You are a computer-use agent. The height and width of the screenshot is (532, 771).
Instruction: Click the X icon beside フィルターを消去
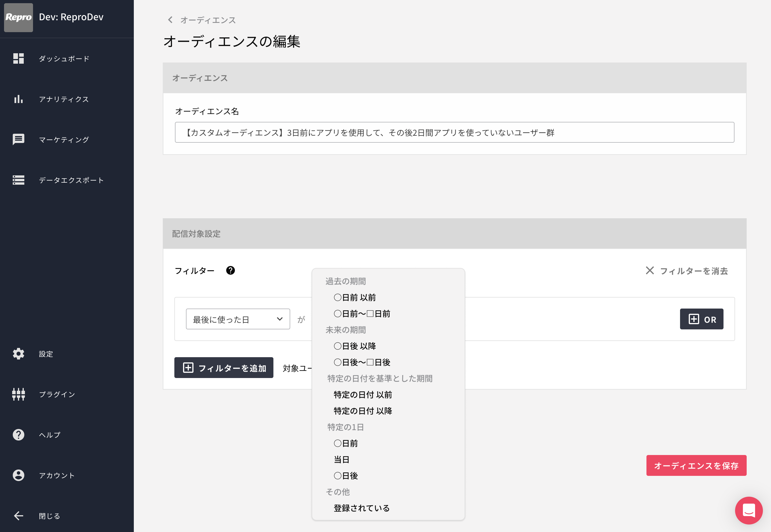point(650,270)
